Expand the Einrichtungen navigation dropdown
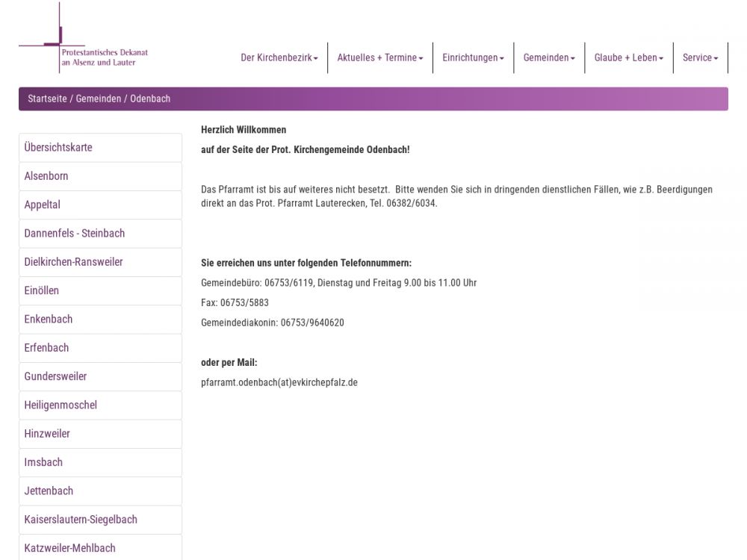This screenshot has width=747, height=560. [473, 57]
